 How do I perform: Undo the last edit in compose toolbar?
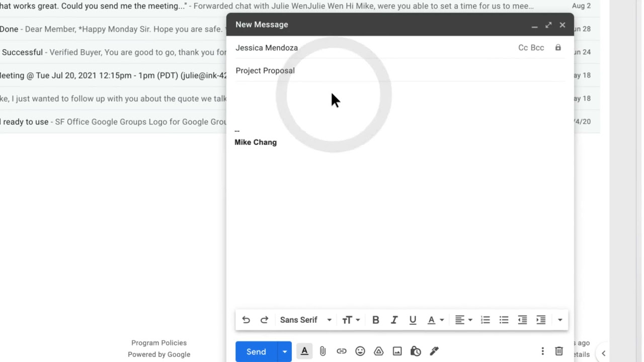[x=246, y=320]
